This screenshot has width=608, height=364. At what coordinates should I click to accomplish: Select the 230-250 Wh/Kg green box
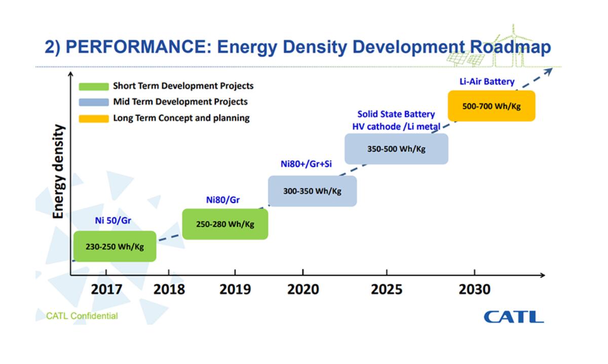[x=115, y=247]
